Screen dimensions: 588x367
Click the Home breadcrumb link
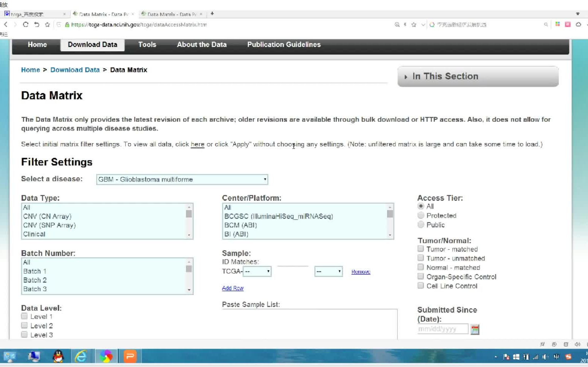point(30,70)
